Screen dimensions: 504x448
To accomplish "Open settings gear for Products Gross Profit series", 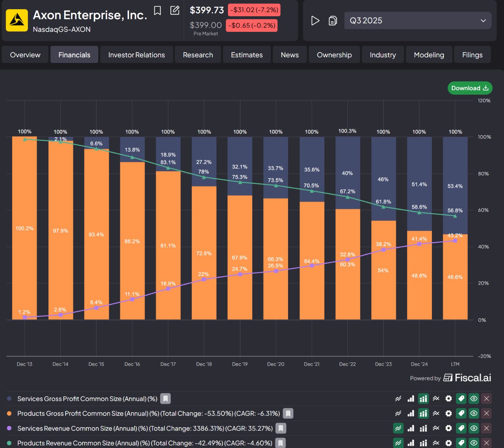I will [449, 413].
